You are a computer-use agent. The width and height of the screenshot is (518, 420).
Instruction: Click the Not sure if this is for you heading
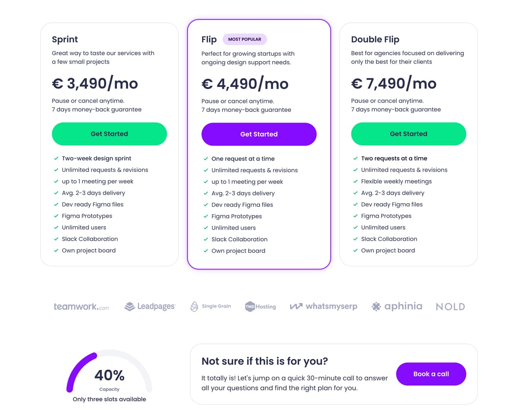pyautogui.click(x=265, y=361)
